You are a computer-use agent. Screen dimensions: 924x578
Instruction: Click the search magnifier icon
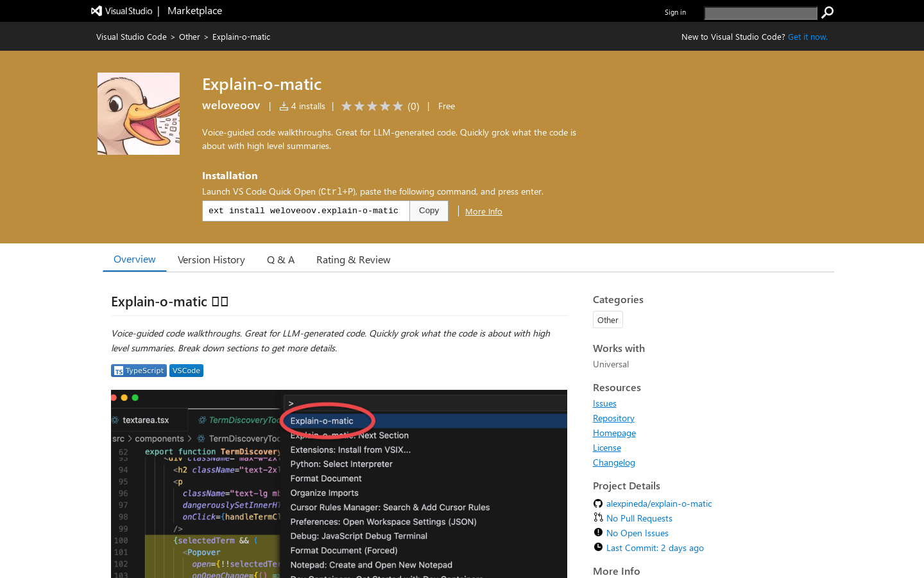[x=828, y=12]
